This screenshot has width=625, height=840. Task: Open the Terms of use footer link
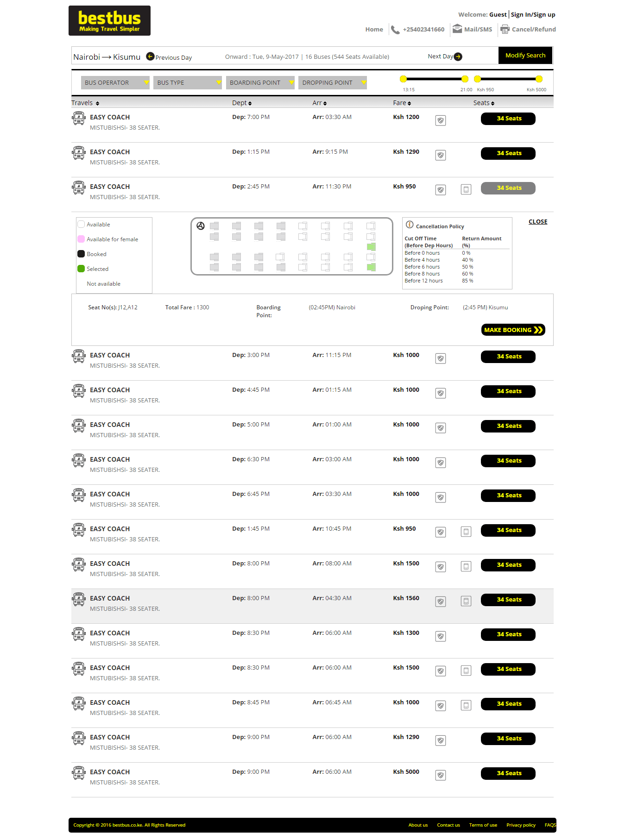click(483, 825)
